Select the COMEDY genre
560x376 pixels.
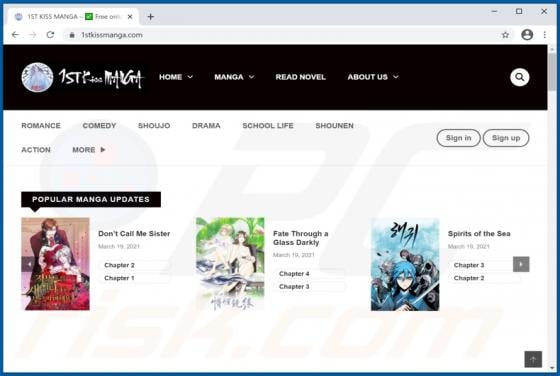point(99,125)
